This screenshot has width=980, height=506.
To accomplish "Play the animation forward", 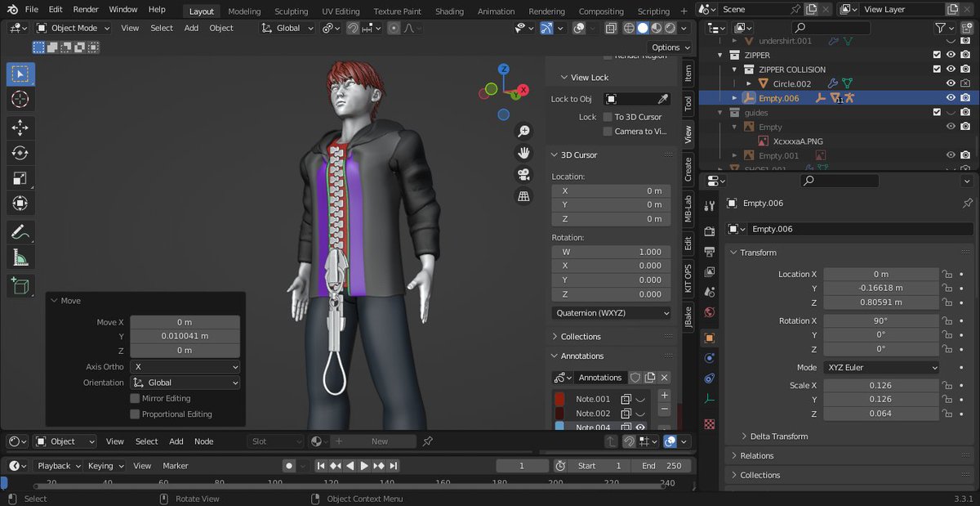I will click(x=364, y=466).
